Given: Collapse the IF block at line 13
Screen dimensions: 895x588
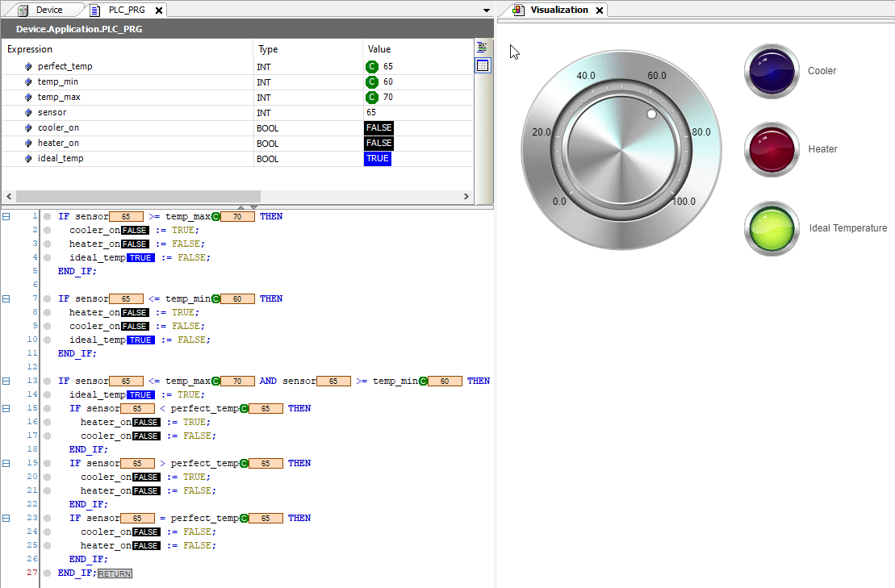Looking at the screenshot, I should (6, 381).
